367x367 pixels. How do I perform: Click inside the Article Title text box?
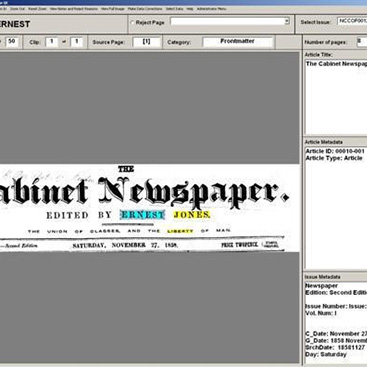click(x=336, y=97)
